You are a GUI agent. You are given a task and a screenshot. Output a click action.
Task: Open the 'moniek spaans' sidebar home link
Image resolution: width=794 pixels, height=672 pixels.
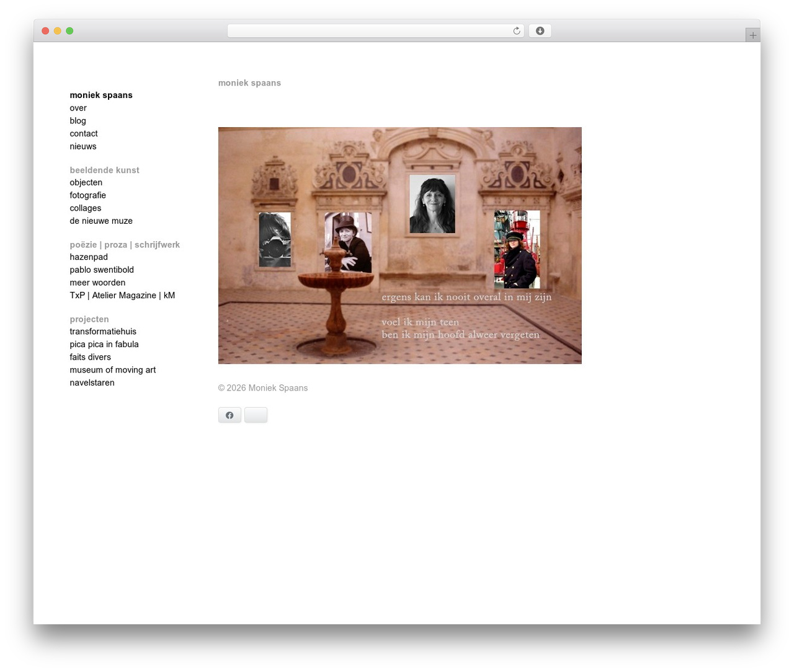[101, 95]
